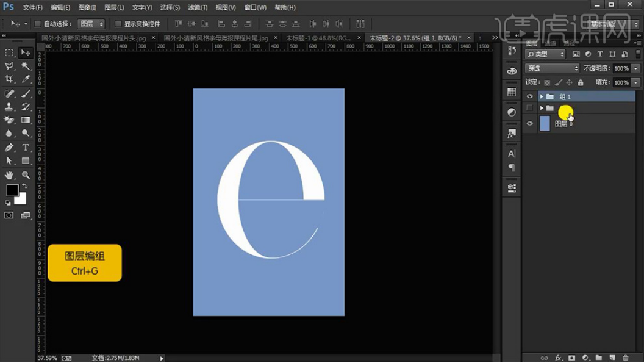Click the delete layer trash icon
Viewport: 644px width, 363px height.
tap(626, 358)
